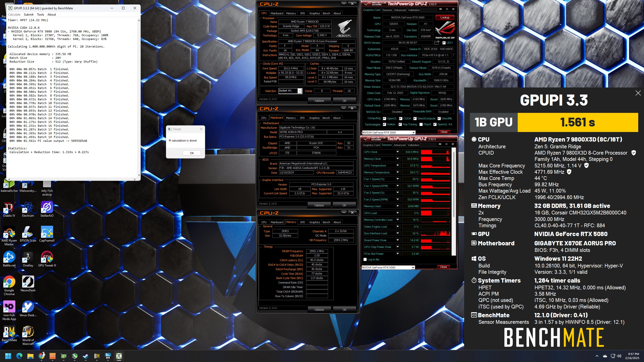Toggle the DirectML checkbox in GPU-Z
The height and width of the screenshot is (362, 644).
coord(439,119)
